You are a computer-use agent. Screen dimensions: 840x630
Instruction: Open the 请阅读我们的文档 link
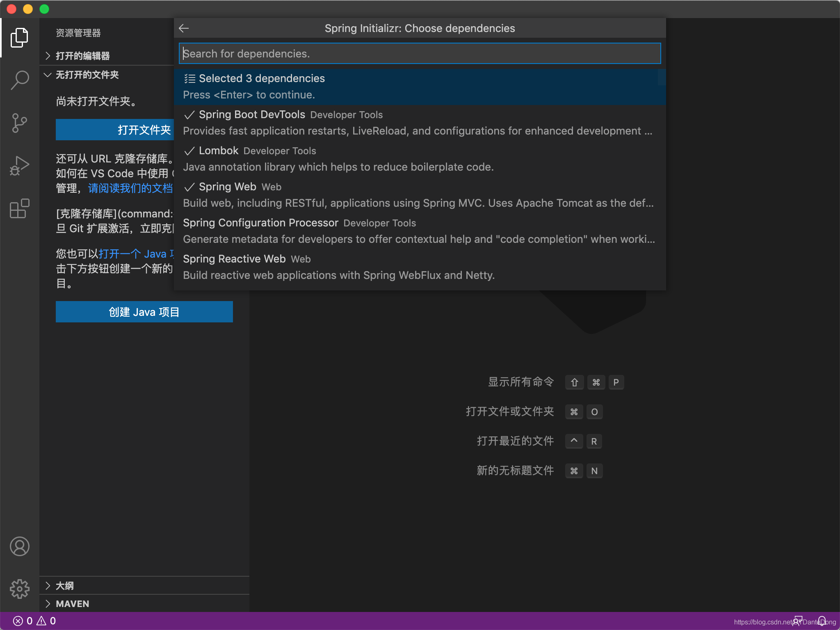(x=130, y=188)
